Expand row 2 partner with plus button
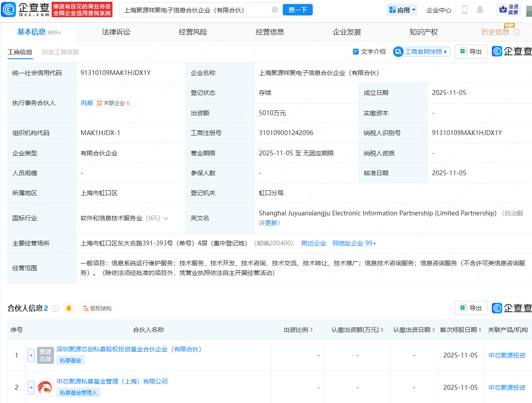 pos(31,387)
